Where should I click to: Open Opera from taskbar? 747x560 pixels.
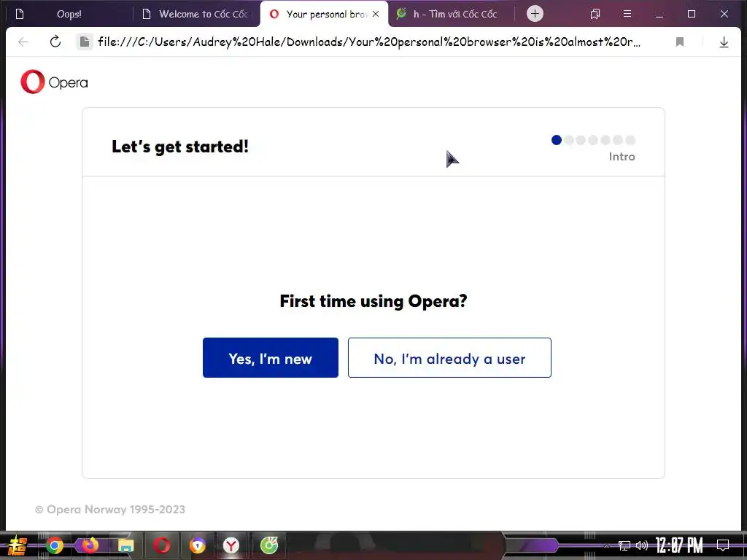(x=161, y=545)
